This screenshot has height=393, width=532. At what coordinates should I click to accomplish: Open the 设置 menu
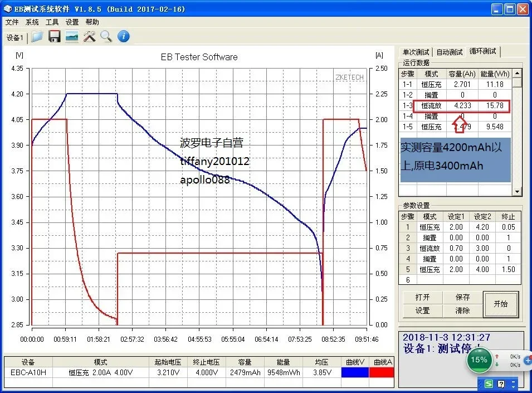click(x=72, y=22)
